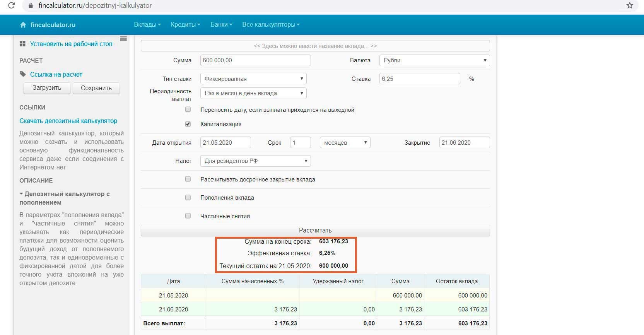Image resolution: width=644 pixels, height=335 pixels.
Task: Click the Загрузить button
Action: click(x=47, y=88)
